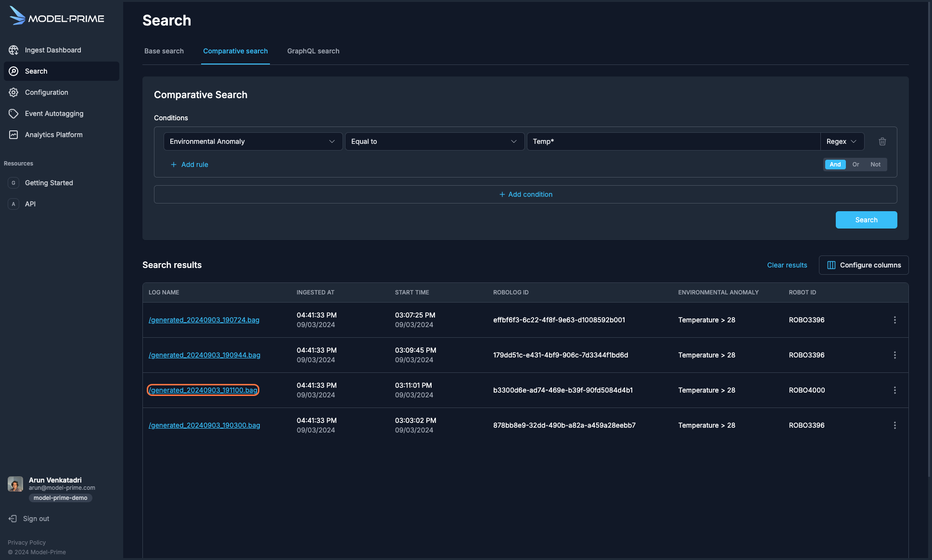932x560 pixels.
Task: Click Add rule
Action: coord(190,165)
